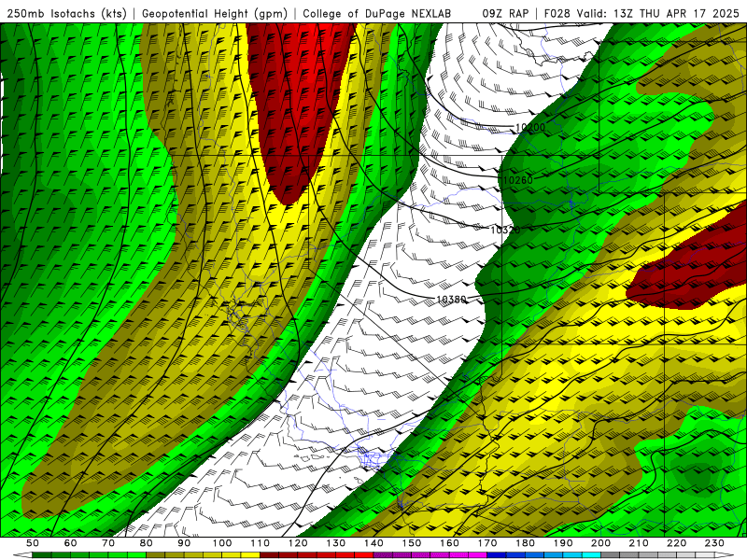The height and width of the screenshot is (560, 747).
Task: Click the 160 value on the color scale
Action: (449, 543)
